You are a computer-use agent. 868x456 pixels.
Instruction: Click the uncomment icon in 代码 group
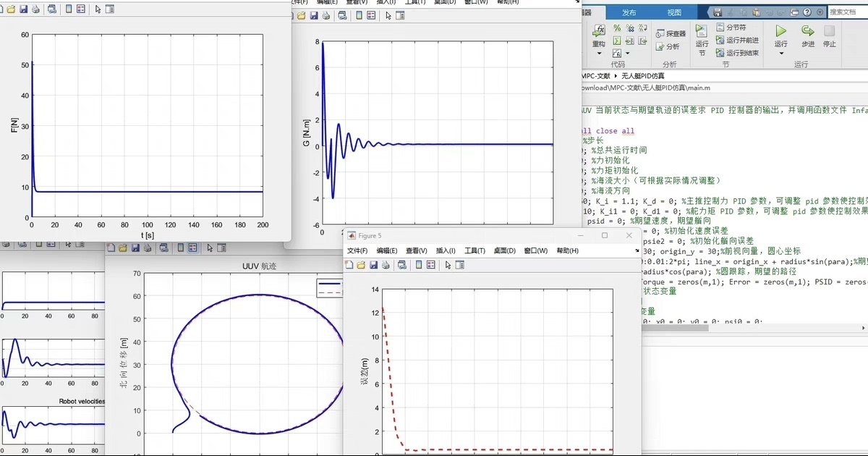tap(629, 28)
